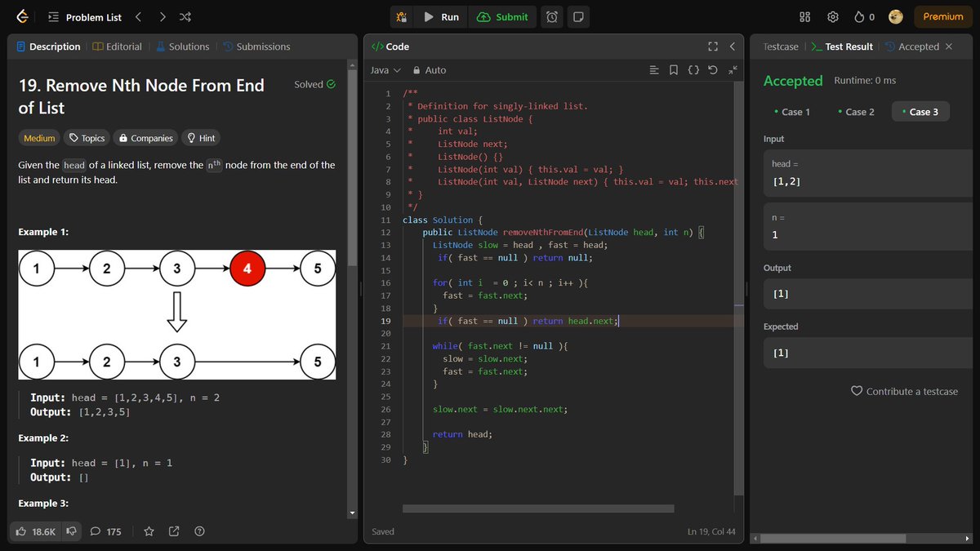Click the green 'Accepted' result heading
980x551 pixels.
pyautogui.click(x=793, y=81)
